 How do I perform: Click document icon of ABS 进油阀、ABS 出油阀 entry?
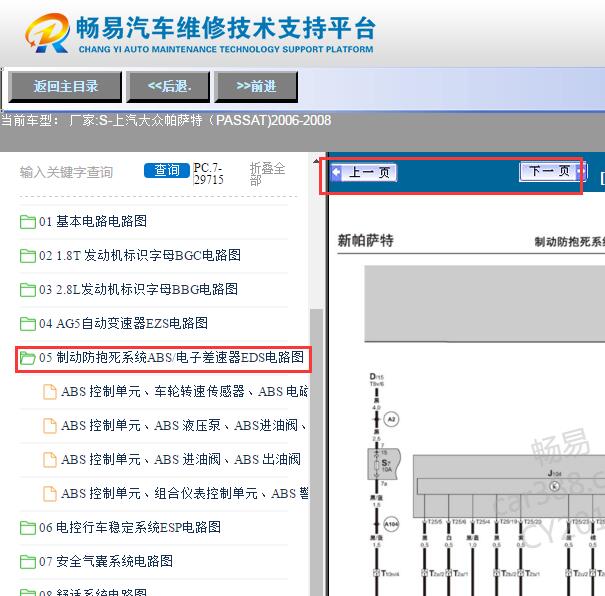[x=50, y=460]
